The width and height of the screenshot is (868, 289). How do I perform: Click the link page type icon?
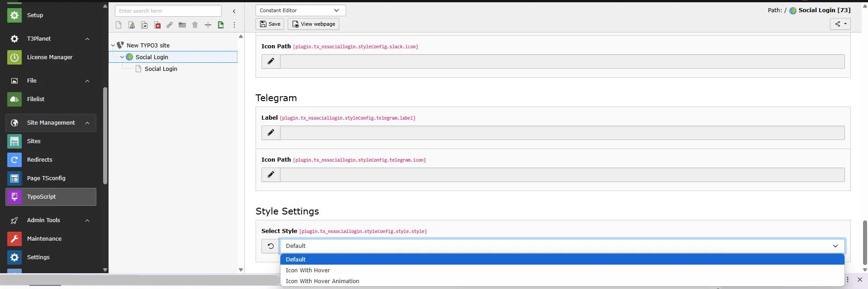coord(170,25)
